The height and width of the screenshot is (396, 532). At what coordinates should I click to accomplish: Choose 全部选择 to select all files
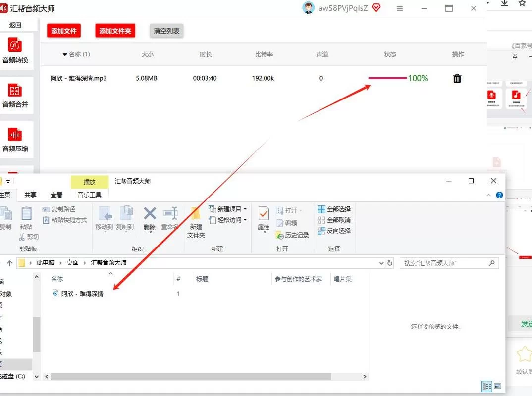pos(334,209)
